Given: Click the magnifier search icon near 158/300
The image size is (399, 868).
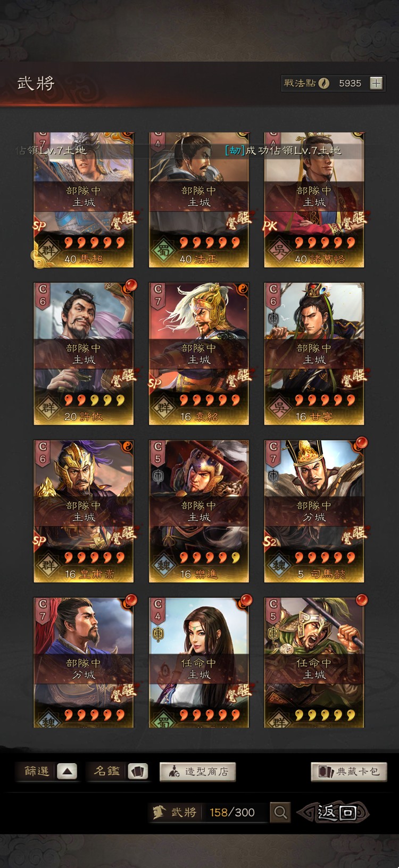Looking at the screenshot, I should (280, 812).
